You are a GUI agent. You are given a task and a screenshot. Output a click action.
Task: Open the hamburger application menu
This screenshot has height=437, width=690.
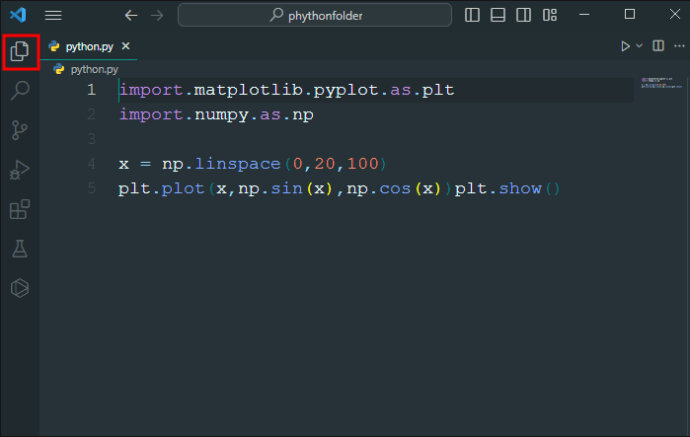tap(53, 15)
